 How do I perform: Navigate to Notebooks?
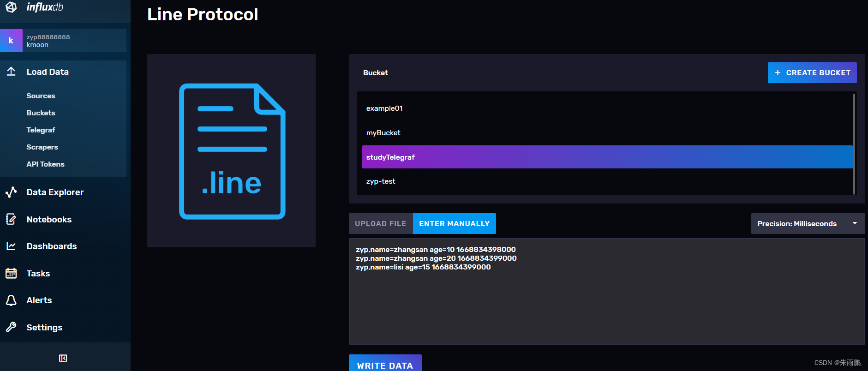click(x=49, y=220)
